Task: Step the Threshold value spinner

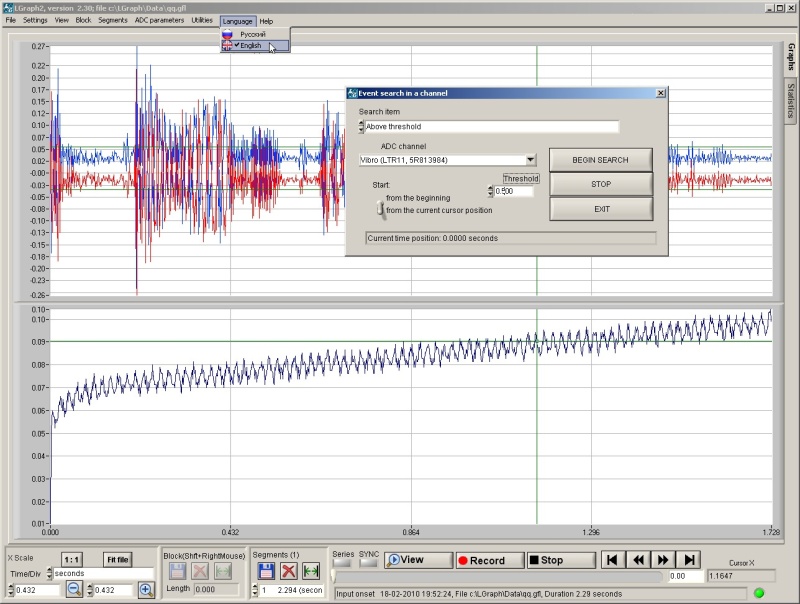Action: (490, 191)
